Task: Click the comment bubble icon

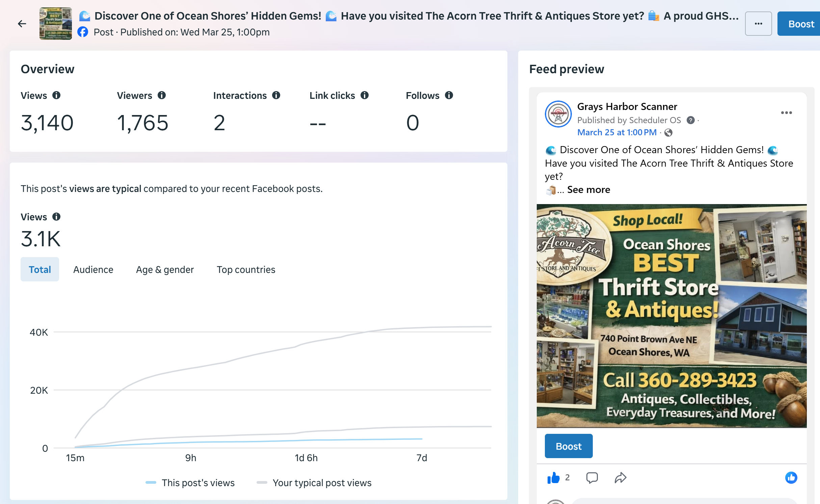Action: [x=592, y=478]
